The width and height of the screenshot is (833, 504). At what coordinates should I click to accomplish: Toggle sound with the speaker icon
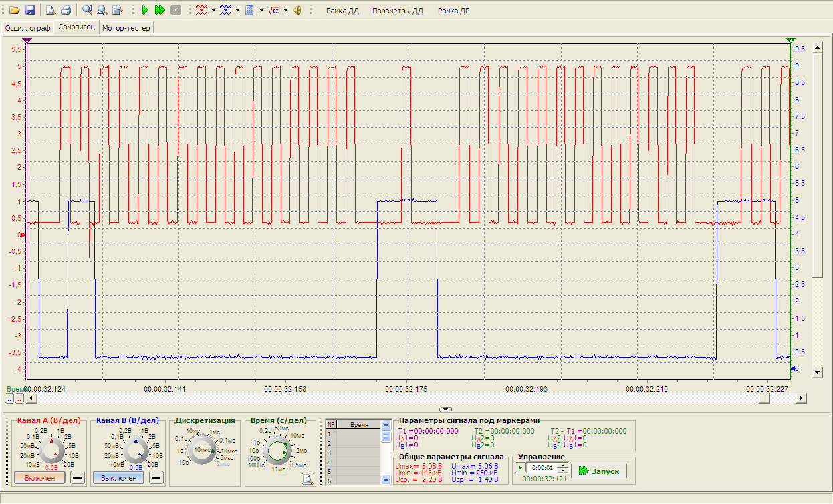[298, 10]
